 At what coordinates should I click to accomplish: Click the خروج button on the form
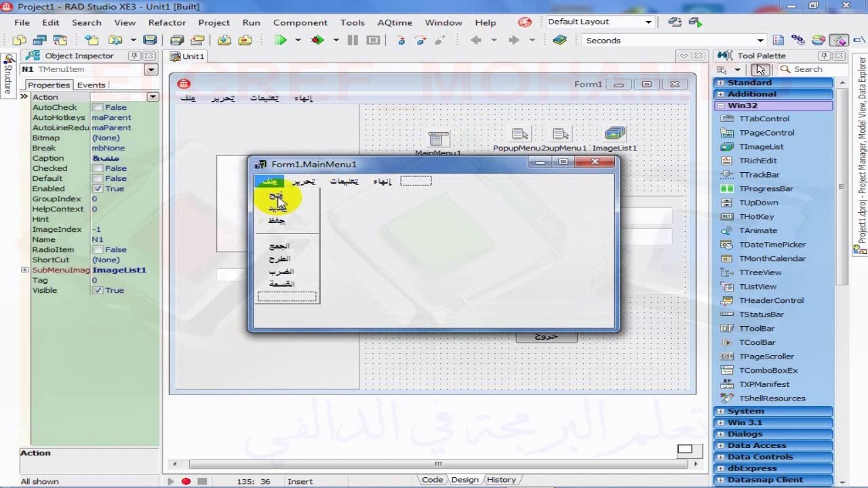pos(546,336)
